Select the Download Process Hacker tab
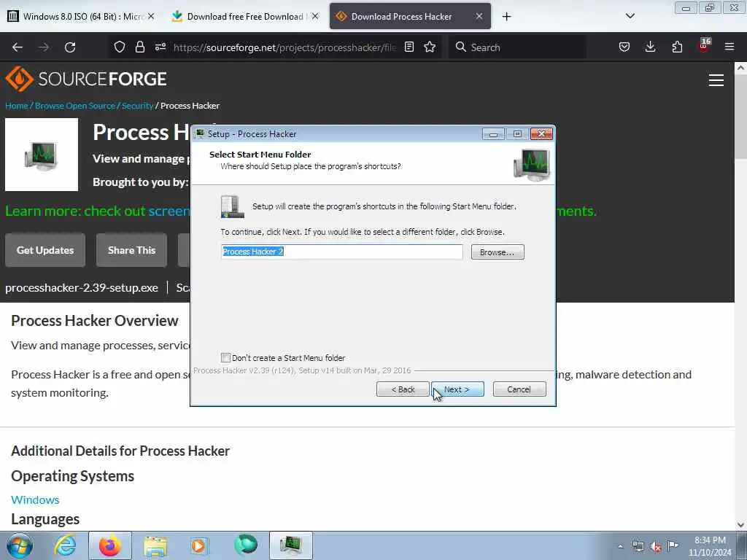The image size is (747, 560). (x=410, y=16)
